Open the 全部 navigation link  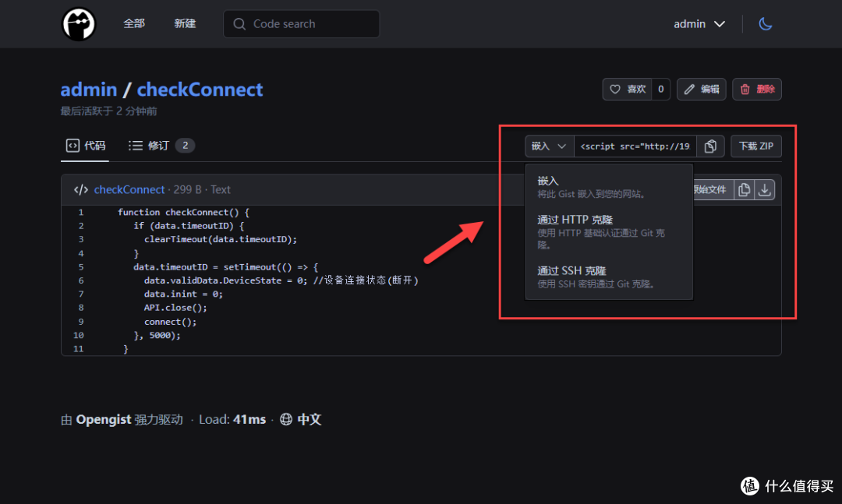134,23
